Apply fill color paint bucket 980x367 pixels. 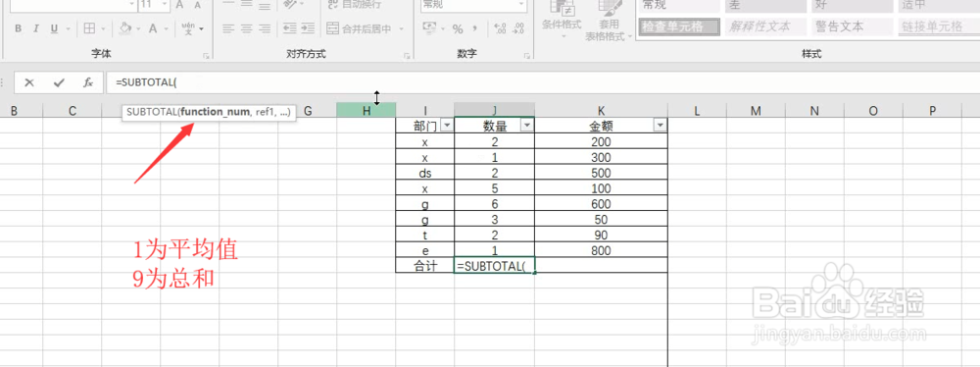click(x=125, y=28)
